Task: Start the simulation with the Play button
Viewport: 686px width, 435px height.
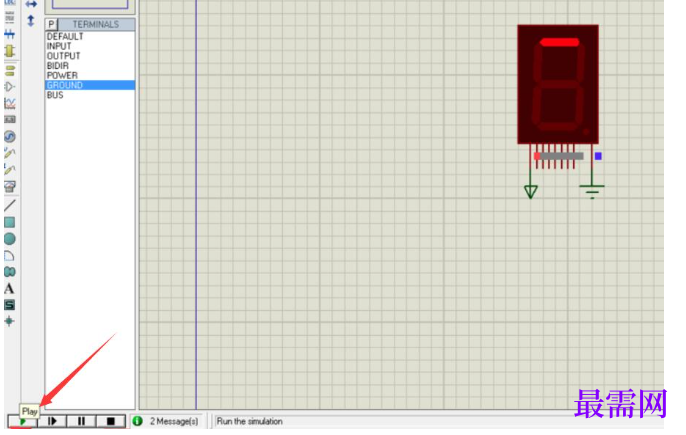Action: click(22, 421)
